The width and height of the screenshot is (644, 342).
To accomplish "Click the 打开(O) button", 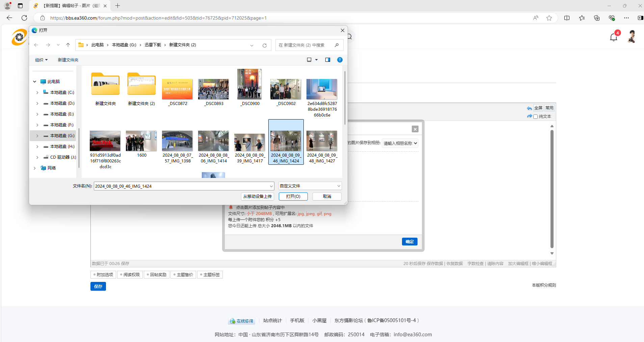I will click(x=293, y=196).
